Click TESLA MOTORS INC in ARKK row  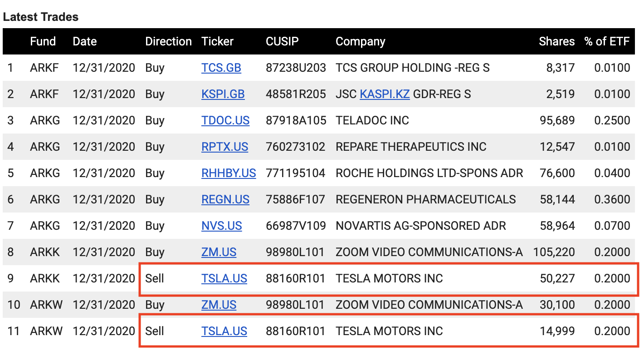389,279
